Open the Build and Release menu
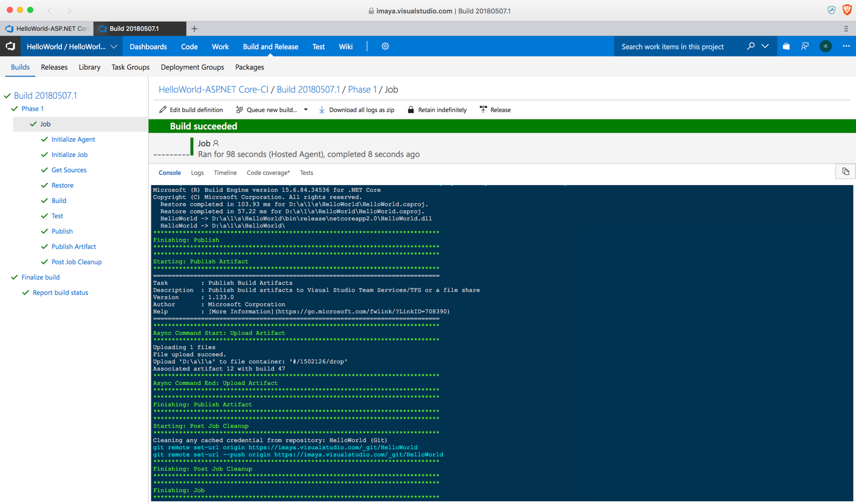 [x=270, y=46]
